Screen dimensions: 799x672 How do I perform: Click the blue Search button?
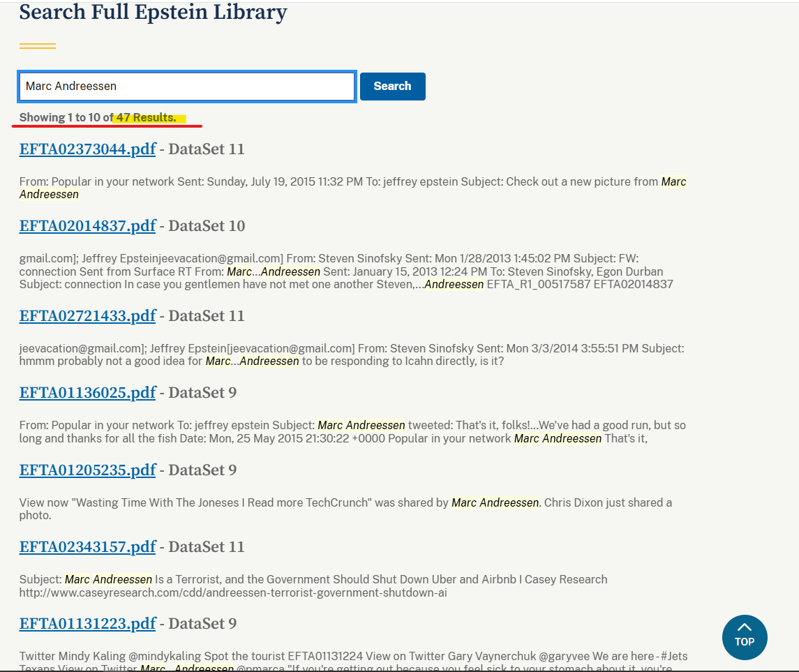tap(392, 87)
